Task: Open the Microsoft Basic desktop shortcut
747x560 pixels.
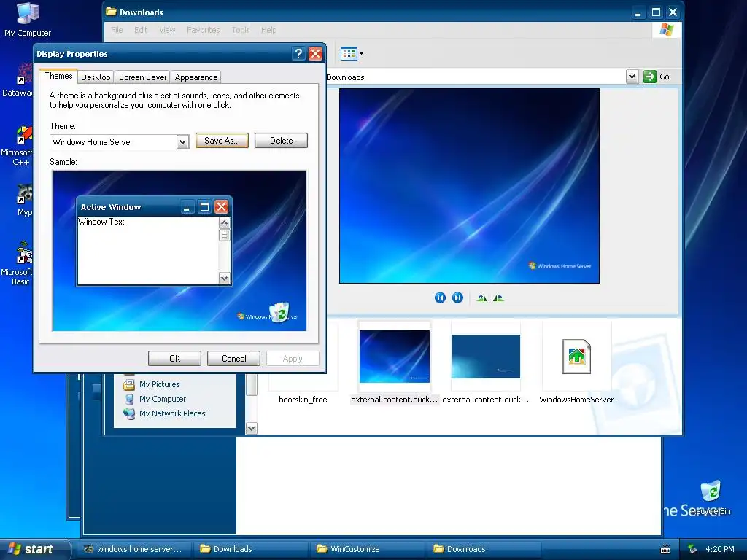Action: (24, 253)
